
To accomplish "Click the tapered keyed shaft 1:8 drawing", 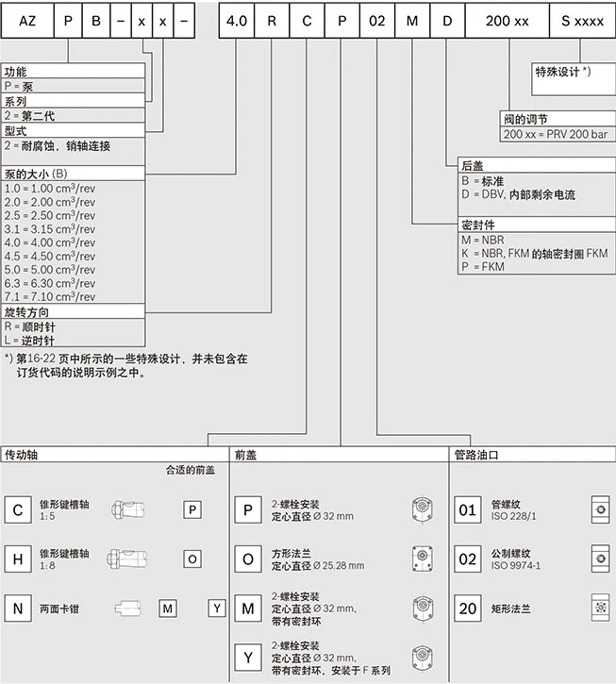I will click(x=127, y=559).
